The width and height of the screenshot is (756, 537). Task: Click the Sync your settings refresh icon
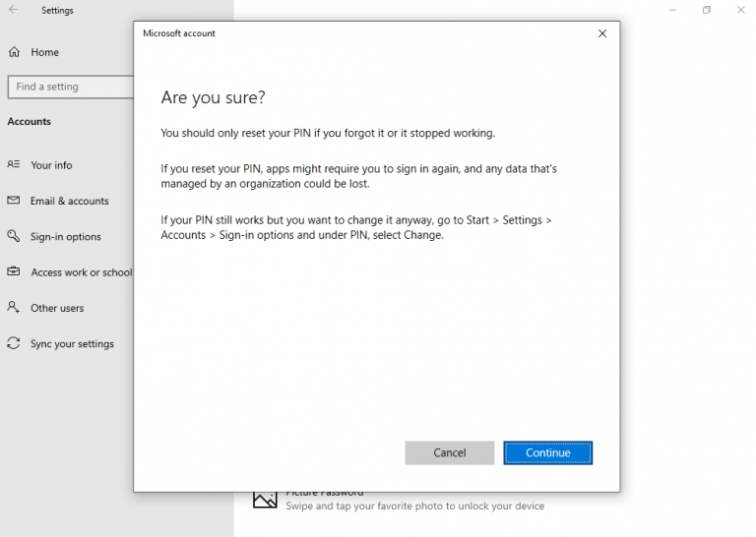click(14, 343)
